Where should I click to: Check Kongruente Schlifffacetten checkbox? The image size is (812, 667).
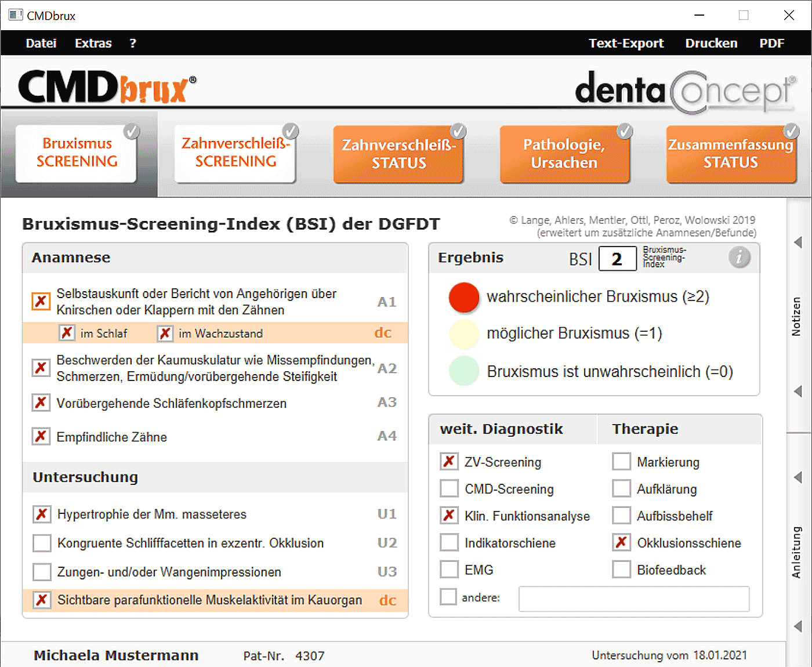(x=42, y=543)
